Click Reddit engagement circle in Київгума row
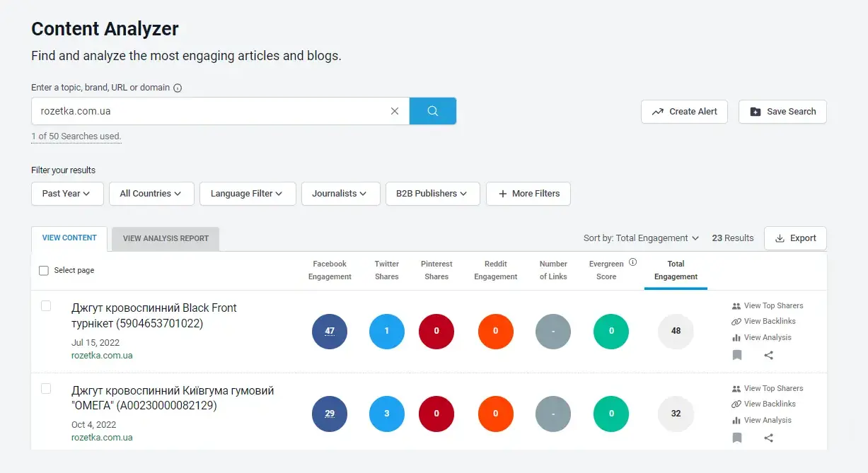The height and width of the screenshot is (473, 868). (x=496, y=414)
